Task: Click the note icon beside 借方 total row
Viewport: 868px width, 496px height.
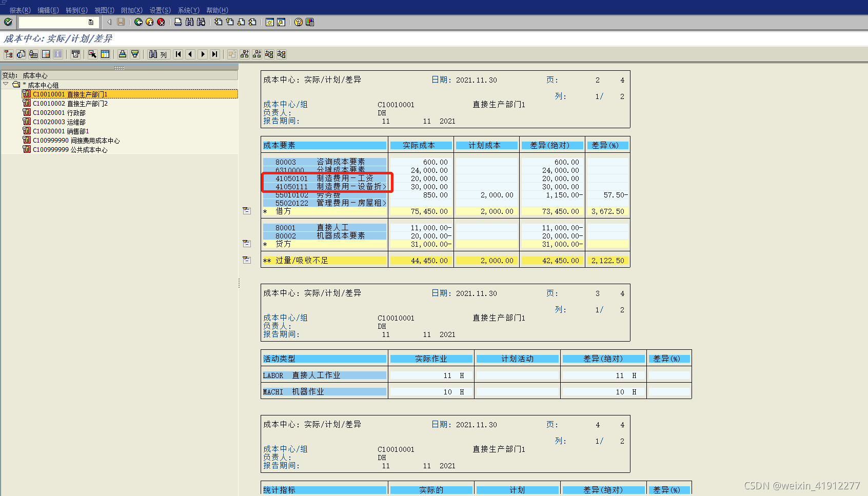Action: (247, 211)
